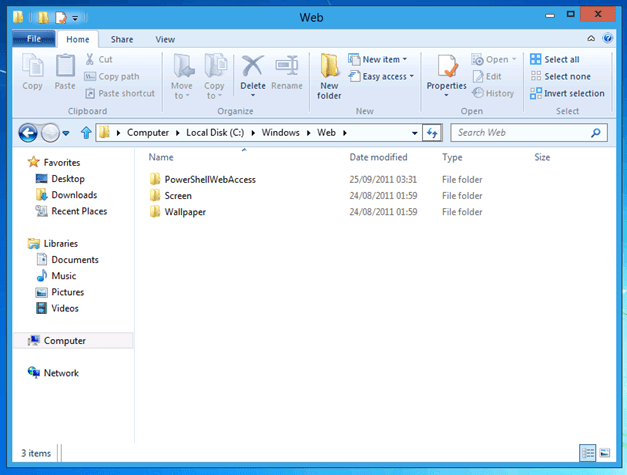Click the Refresh button beside address bar
This screenshot has width=627, height=475.
click(432, 133)
